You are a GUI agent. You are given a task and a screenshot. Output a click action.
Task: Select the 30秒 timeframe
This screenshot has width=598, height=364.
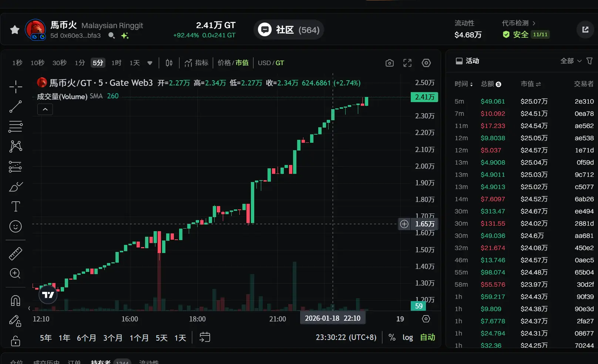[x=60, y=63]
